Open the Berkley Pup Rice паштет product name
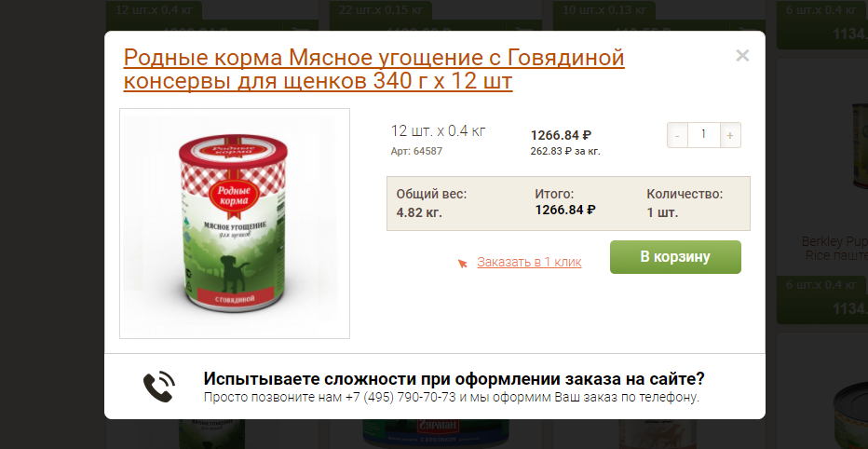 (x=834, y=249)
